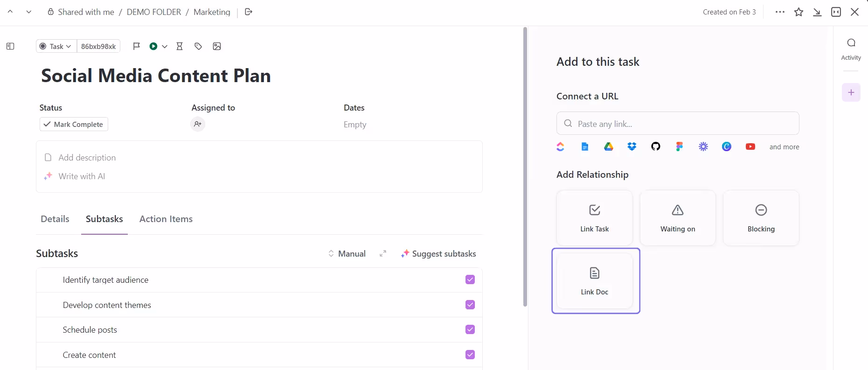
Task: Toggle checkbox for Develop content themes
Action: [x=470, y=305]
